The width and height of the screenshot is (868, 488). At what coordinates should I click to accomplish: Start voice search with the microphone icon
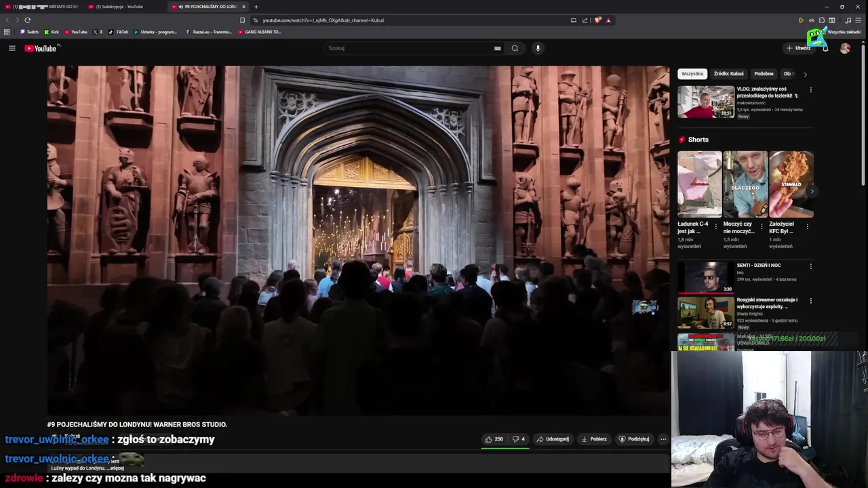(538, 48)
